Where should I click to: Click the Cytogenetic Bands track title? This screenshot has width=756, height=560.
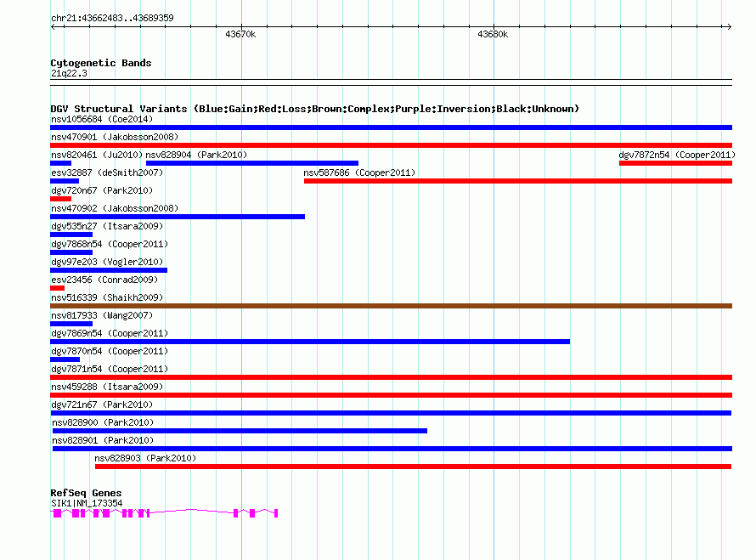pos(101,63)
